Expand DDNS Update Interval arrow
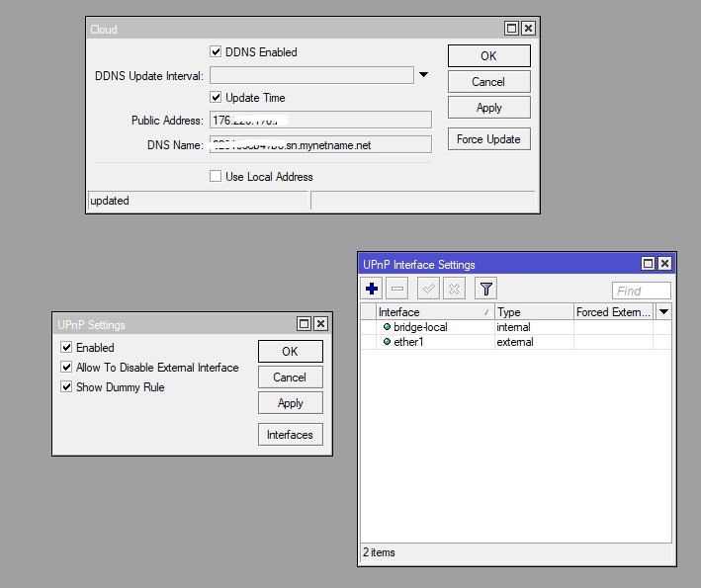 click(423, 75)
